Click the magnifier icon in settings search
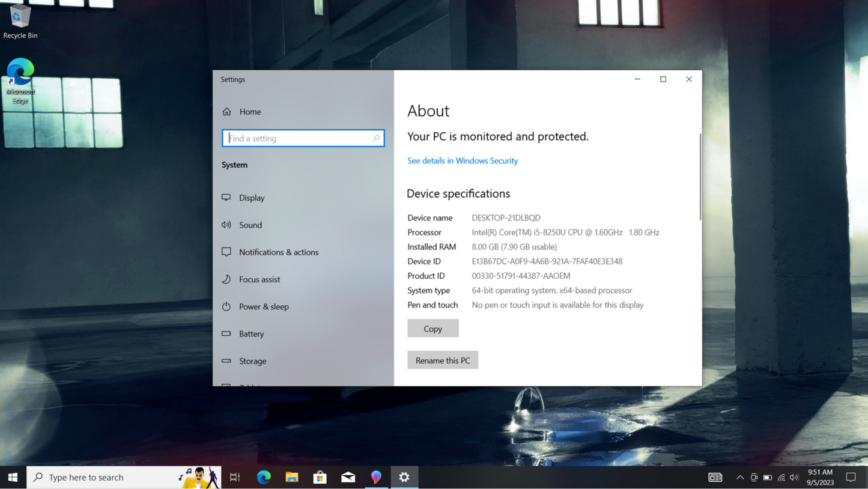868x489 pixels. 377,138
